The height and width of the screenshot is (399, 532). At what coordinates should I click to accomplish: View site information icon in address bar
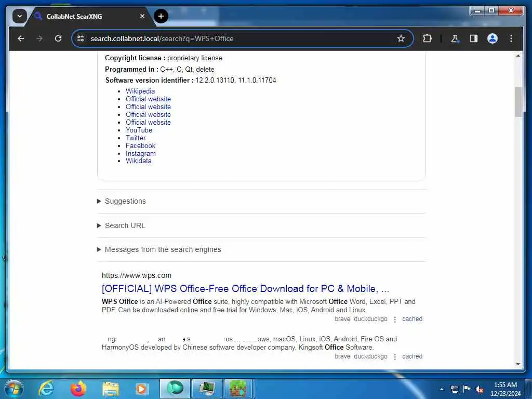[81, 38]
